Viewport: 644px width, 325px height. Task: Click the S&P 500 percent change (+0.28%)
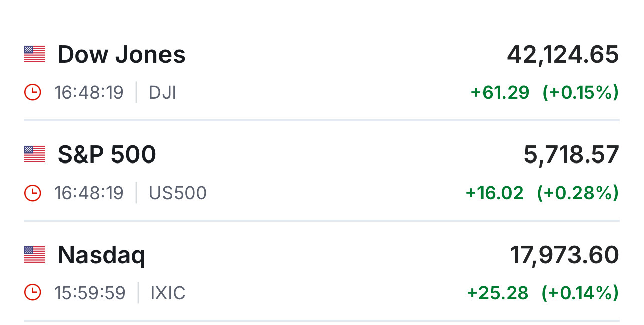click(x=577, y=193)
